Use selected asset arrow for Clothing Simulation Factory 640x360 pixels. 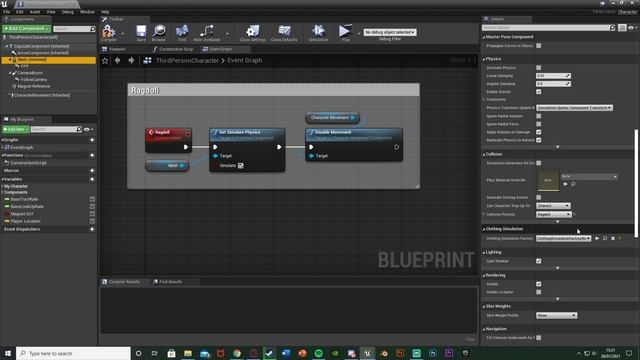597,238
